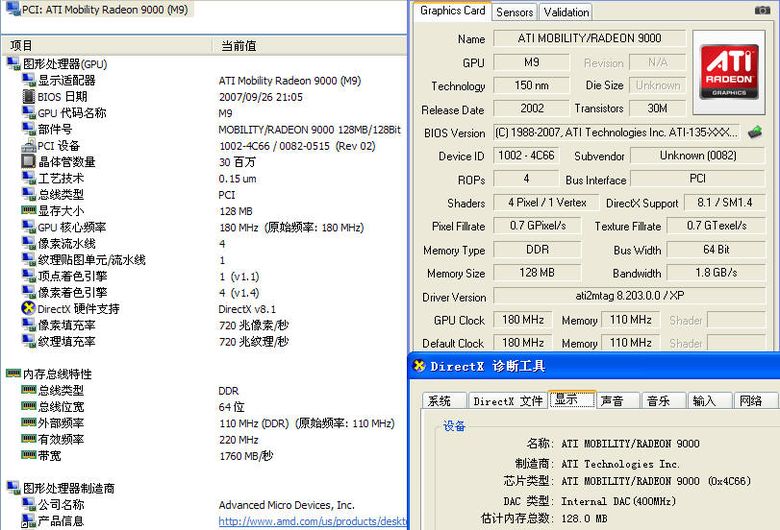The width and height of the screenshot is (780, 530).
Task: Click the BIOS 日期 chip icon
Action: (28, 96)
